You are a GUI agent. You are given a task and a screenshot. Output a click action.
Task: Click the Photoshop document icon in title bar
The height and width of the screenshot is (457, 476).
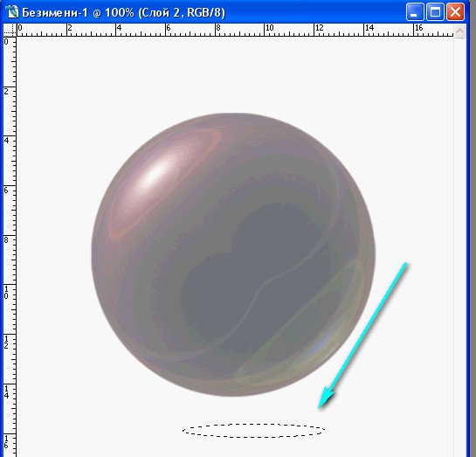click(x=12, y=12)
